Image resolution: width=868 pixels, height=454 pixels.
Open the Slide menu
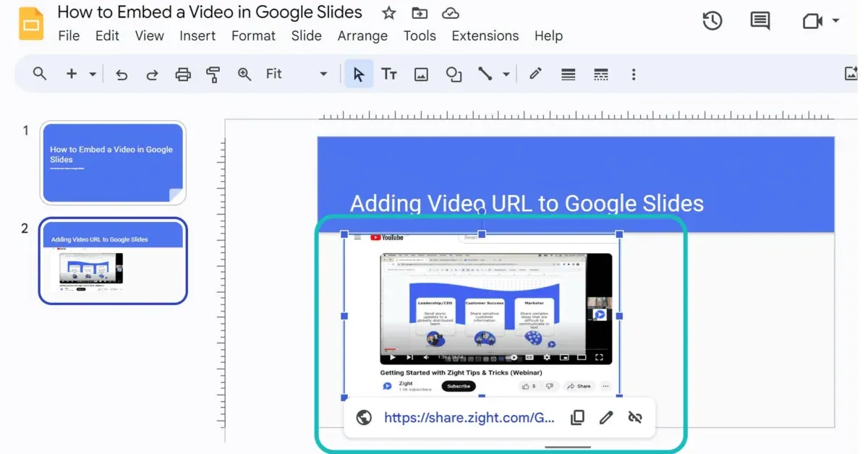point(306,36)
